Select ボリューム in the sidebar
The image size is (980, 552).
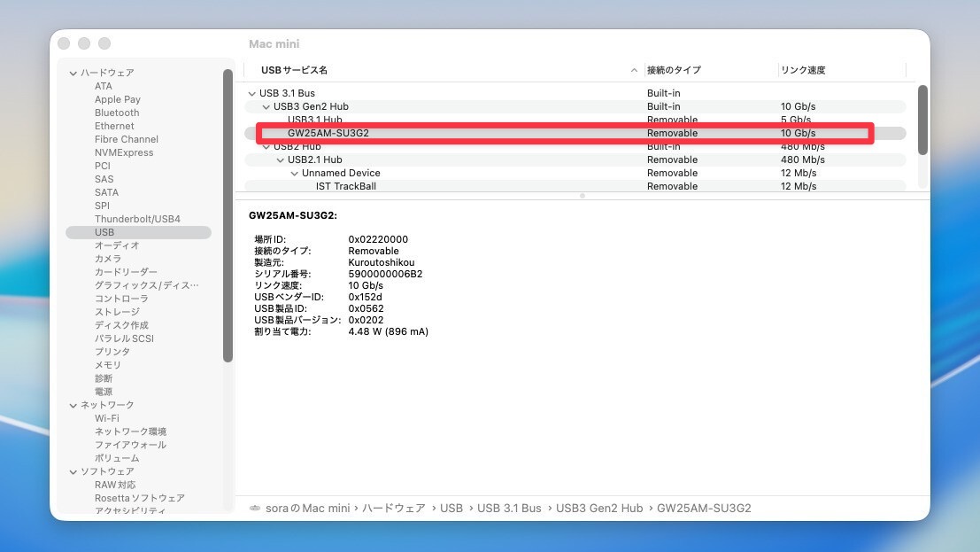click(117, 458)
